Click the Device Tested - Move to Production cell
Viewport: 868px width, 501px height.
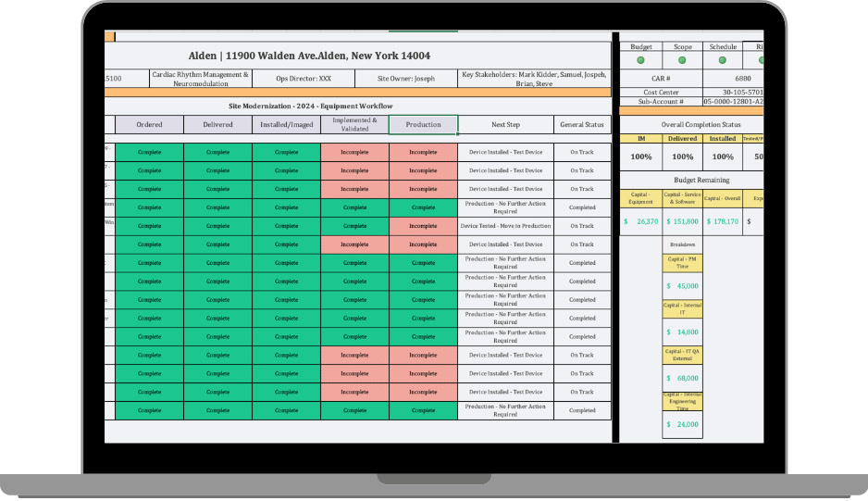pyautogui.click(x=505, y=226)
